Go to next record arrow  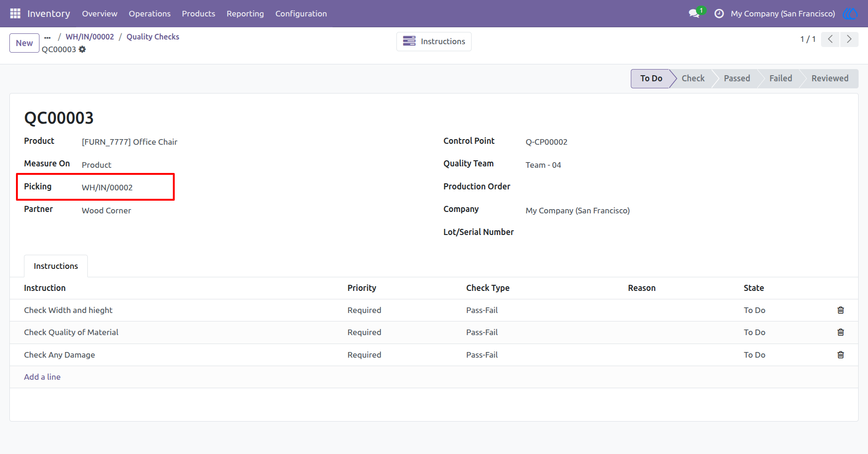tap(849, 39)
